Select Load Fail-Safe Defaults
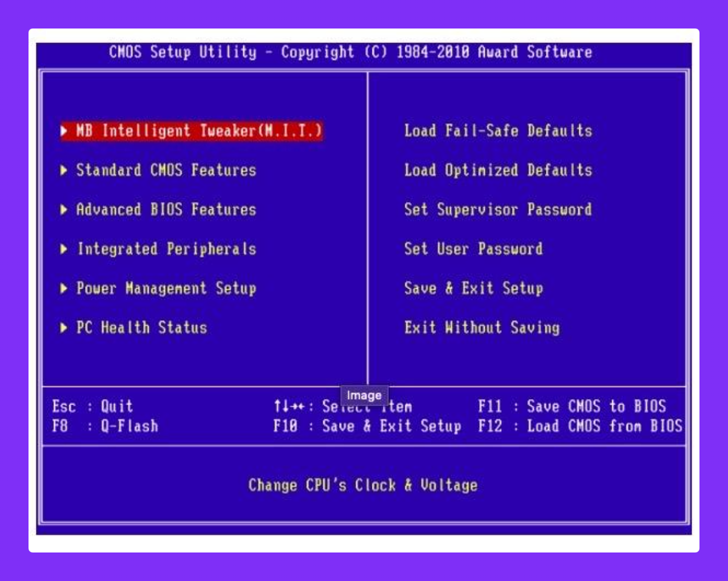The width and height of the screenshot is (728, 581). pos(498,130)
